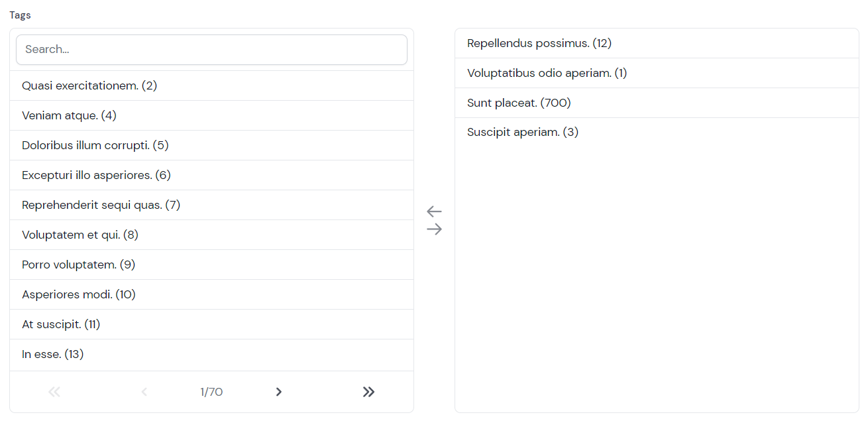Click the move-right arrow icon

point(434,229)
